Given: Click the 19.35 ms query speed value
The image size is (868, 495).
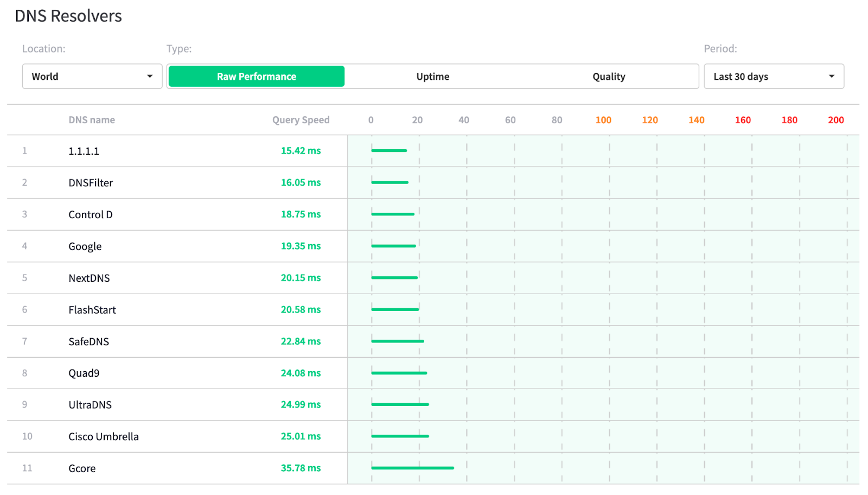Looking at the screenshot, I should (301, 246).
